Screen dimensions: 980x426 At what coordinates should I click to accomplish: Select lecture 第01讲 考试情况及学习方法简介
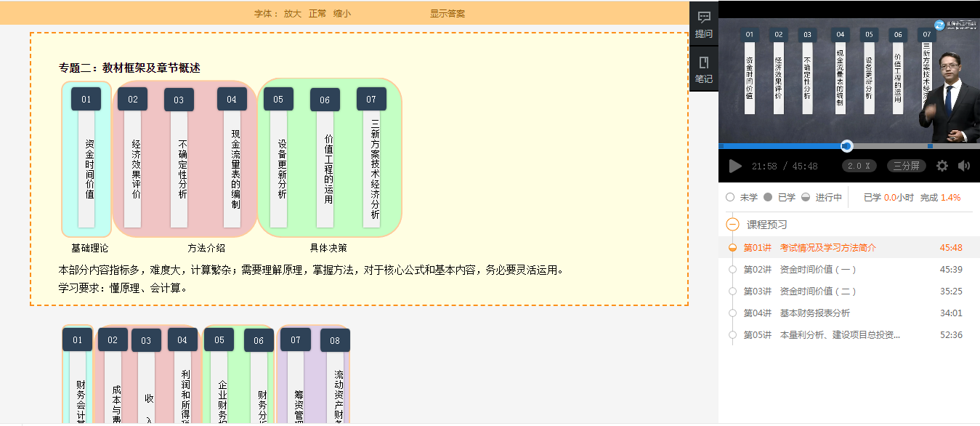pos(827,248)
